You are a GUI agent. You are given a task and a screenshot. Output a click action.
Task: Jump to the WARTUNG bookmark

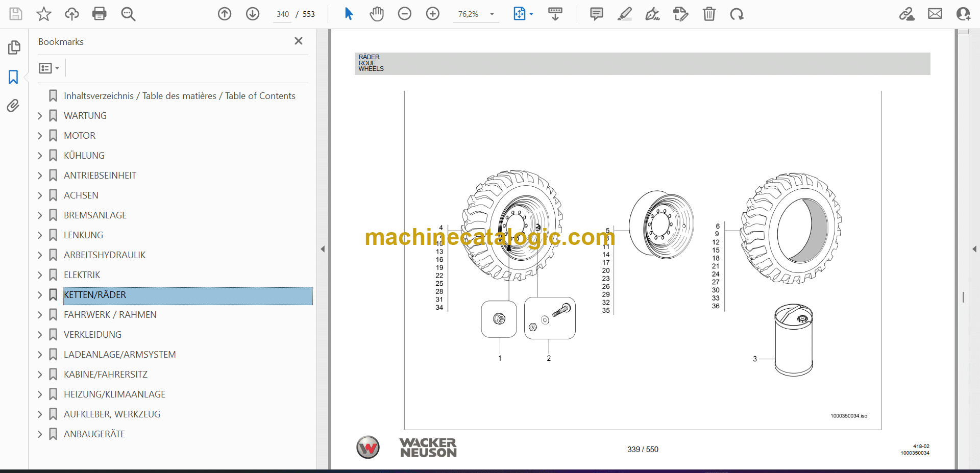coord(85,116)
